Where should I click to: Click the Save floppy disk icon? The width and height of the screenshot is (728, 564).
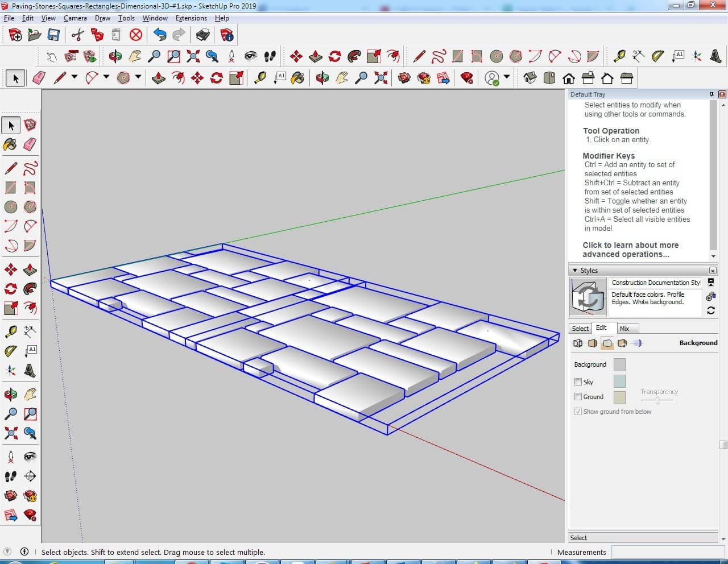pos(53,35)
